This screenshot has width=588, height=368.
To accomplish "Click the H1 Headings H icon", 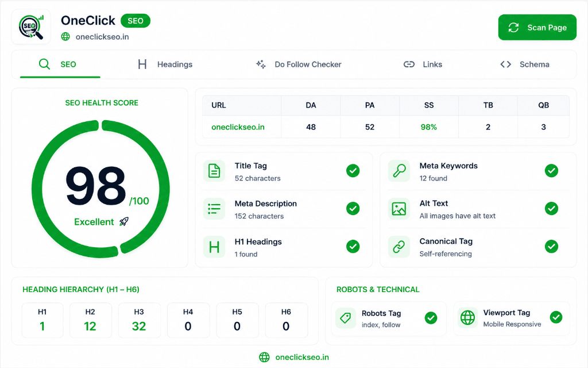I will (214, 247).
